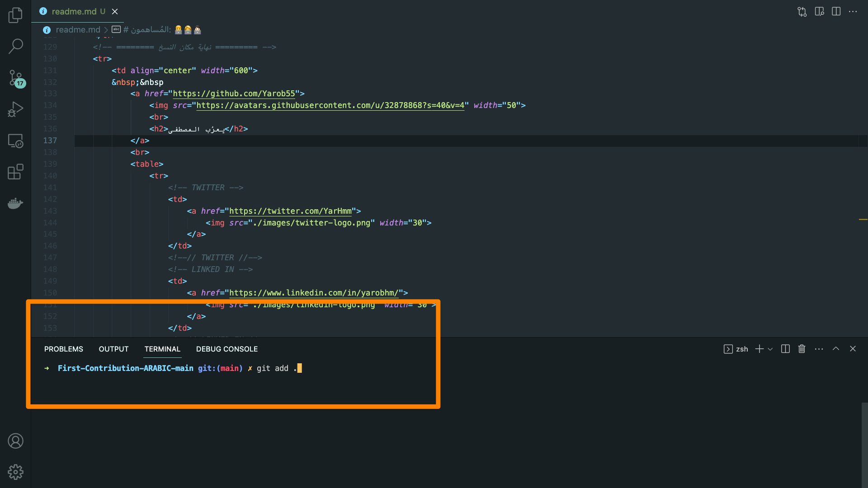Open the Extensions view
Screen dimensions: 868x488
pos(15,172)
